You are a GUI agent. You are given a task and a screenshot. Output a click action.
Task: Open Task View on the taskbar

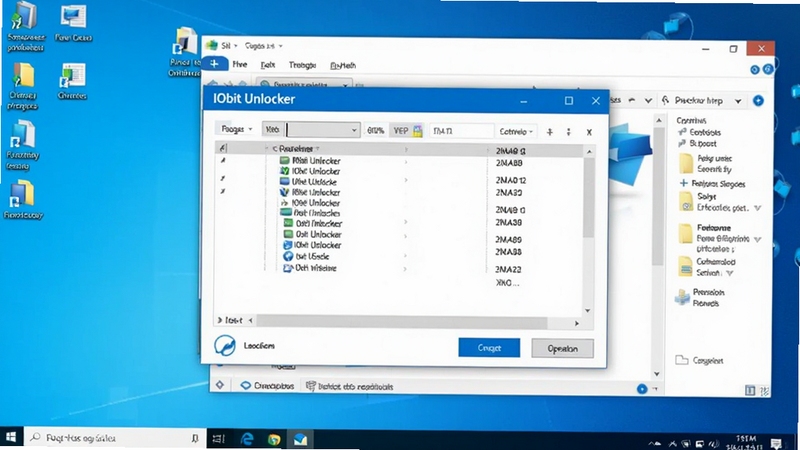pyautogui.click(x=218, y=438)
